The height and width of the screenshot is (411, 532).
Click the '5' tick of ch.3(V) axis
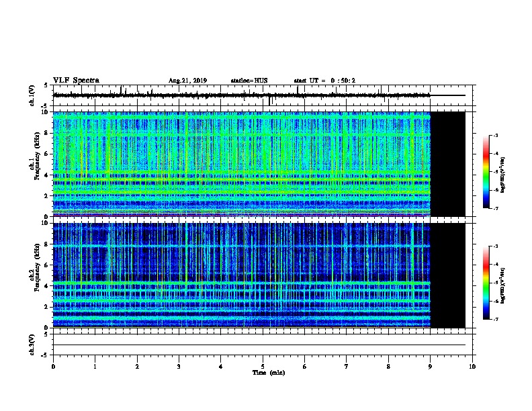click(x=46, y=334)
